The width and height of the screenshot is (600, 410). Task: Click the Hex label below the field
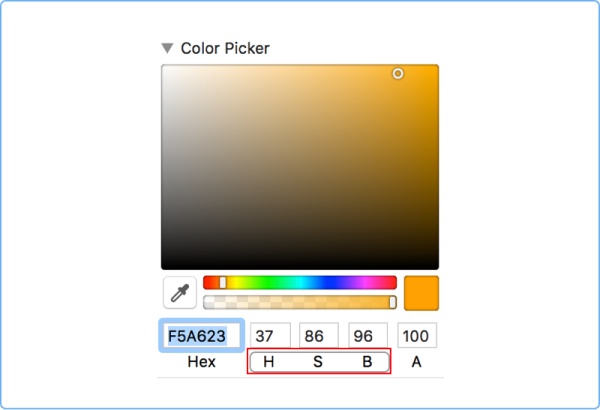[201, 362]
